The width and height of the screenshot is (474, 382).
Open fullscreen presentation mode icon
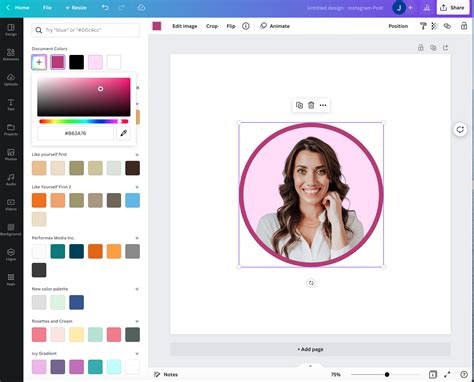[447, 375]
